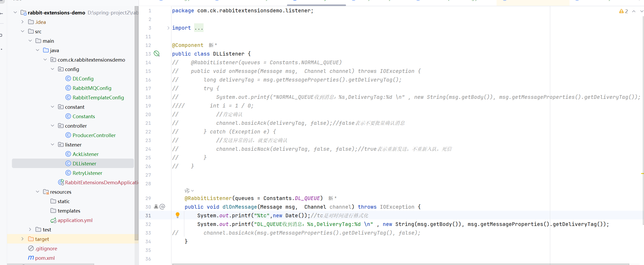The width and height of the screenshot is (644, 265).
Task: Open DLConfig class
Action: 83,79
